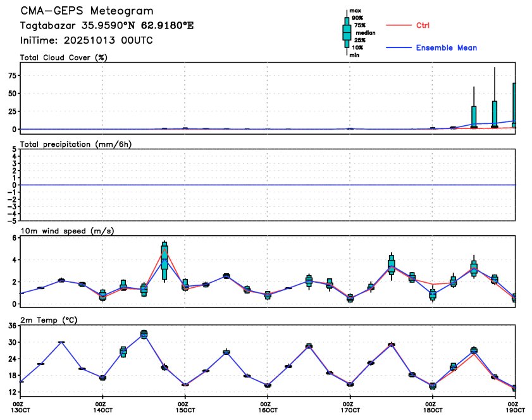Click the box plot legend icon

(x=347, y=33)
